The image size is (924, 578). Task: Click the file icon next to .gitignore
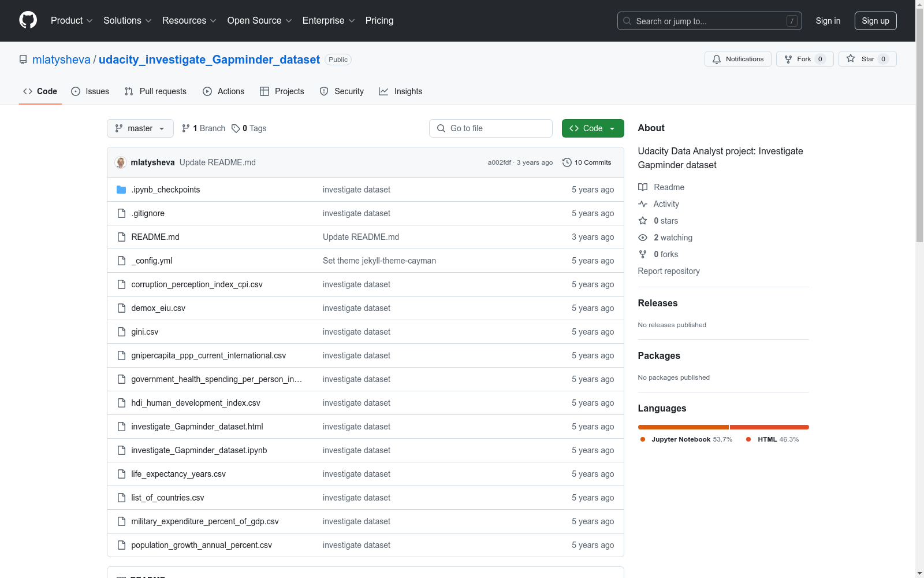[121, 213]
